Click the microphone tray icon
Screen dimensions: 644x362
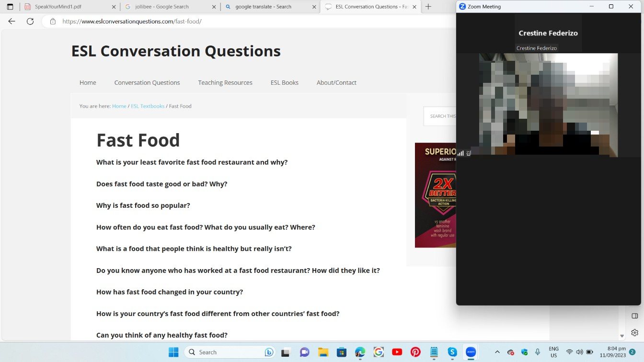(538, 352)
